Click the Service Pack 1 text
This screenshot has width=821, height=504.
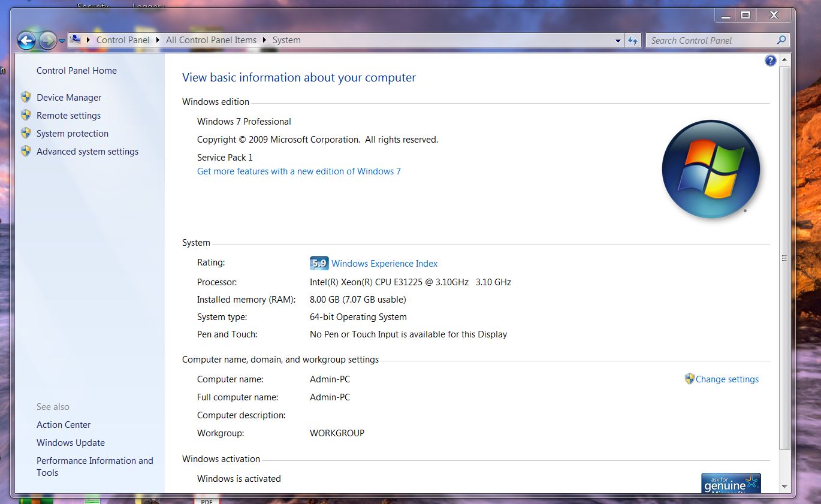pos(225,158)
